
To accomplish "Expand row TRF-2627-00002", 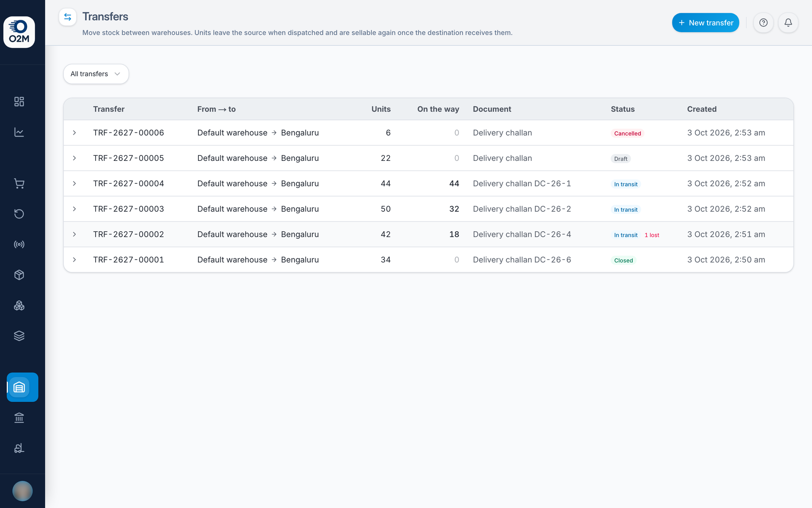I will click(74, 234).
